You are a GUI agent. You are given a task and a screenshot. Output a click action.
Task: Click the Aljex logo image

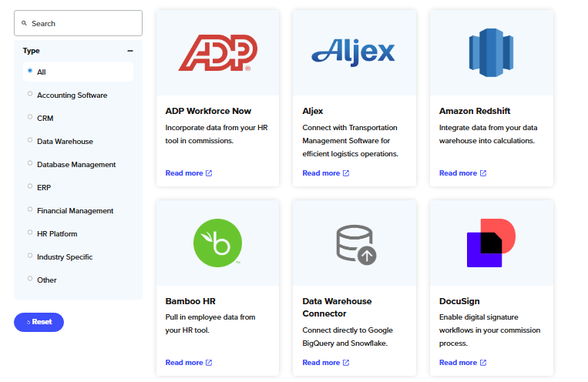click(353, 52)
